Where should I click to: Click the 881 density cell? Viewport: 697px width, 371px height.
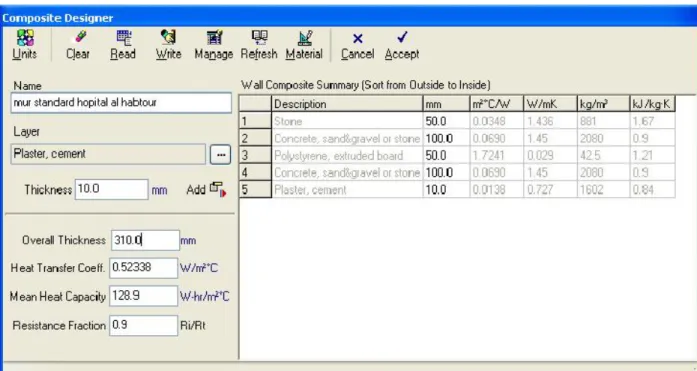[603, 121]
